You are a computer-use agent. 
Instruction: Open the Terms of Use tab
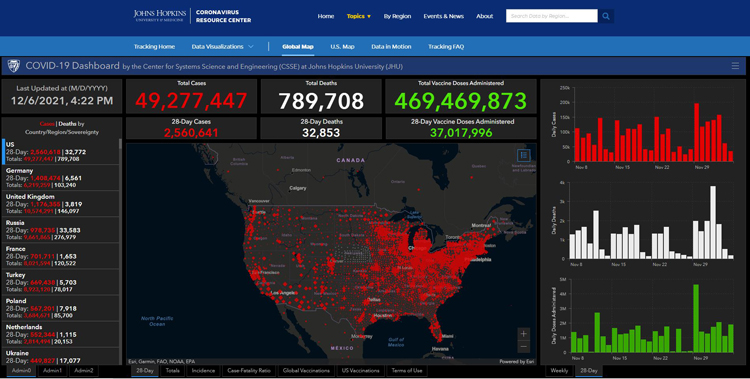(x=407, y=370)
